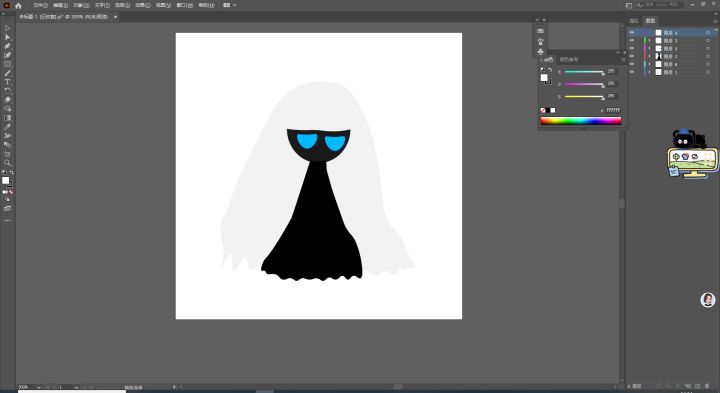Image resolution: width=720 pixels, height=393 pixels.
Task: Select the 图层 4 layer row
Action: (672, 33)
